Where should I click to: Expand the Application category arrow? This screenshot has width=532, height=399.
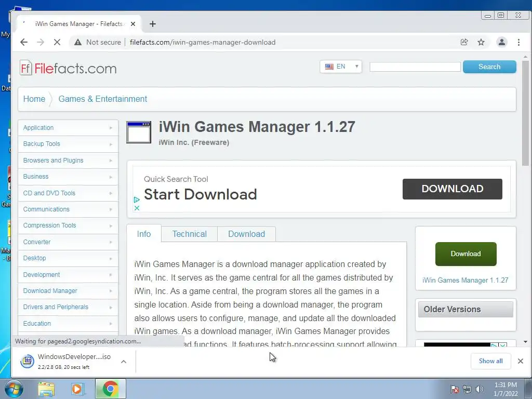point(111,128)
